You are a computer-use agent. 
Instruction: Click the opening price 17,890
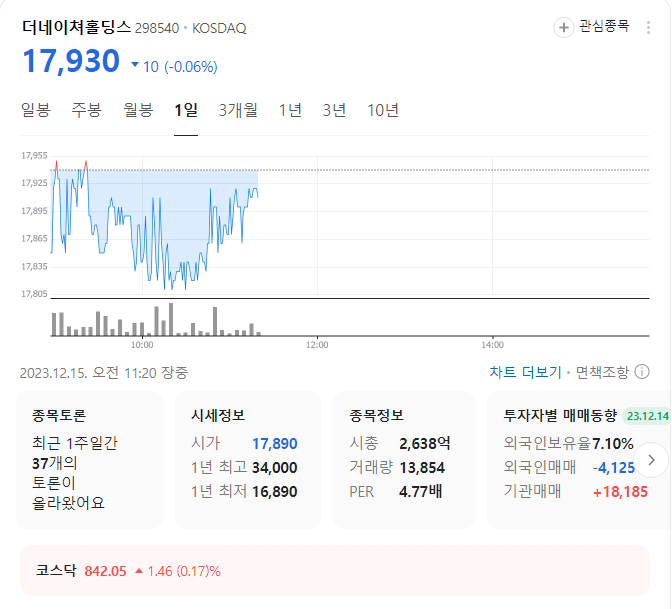pos(275,444)
